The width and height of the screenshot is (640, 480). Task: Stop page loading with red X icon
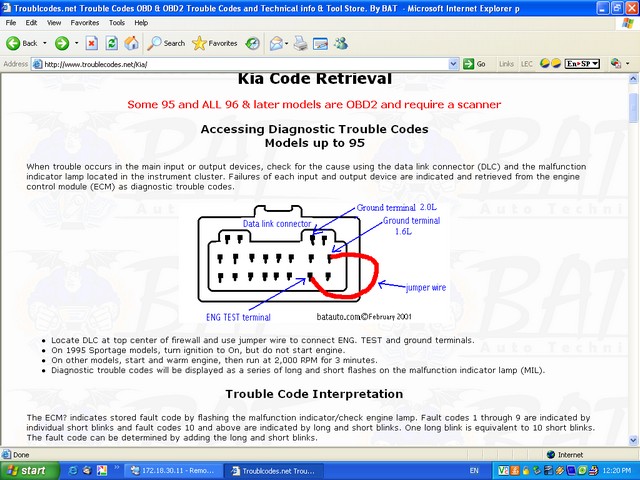point(91,43)
